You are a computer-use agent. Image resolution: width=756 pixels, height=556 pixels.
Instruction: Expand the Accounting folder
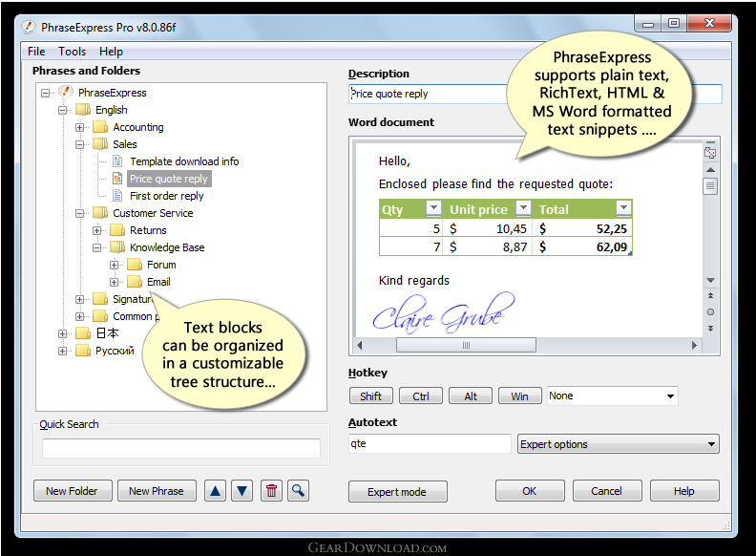80,127
